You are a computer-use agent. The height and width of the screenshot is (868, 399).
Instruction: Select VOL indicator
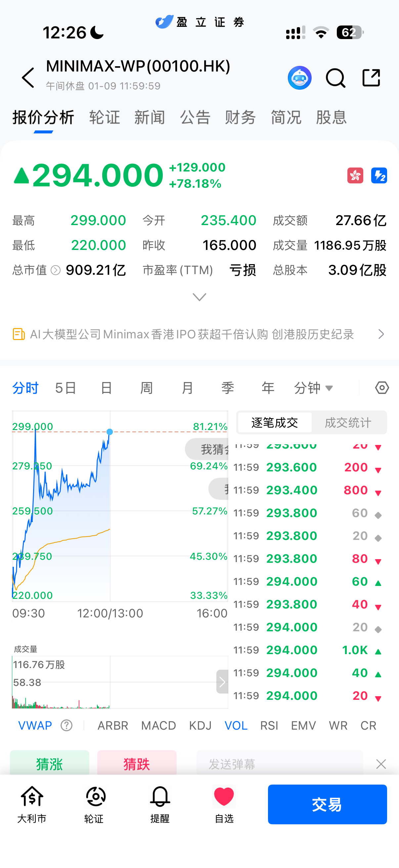click(236, 725)
